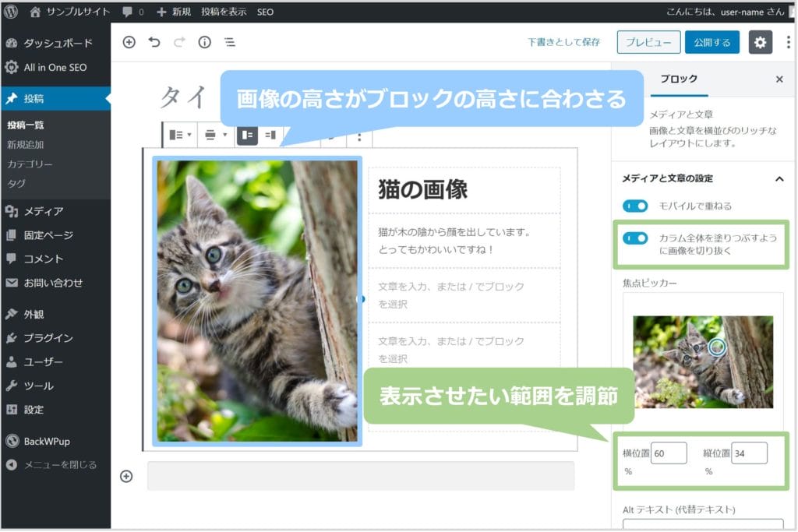
Task: Open the alignment dropdown in block toolbar
Action: coord(215,135)
